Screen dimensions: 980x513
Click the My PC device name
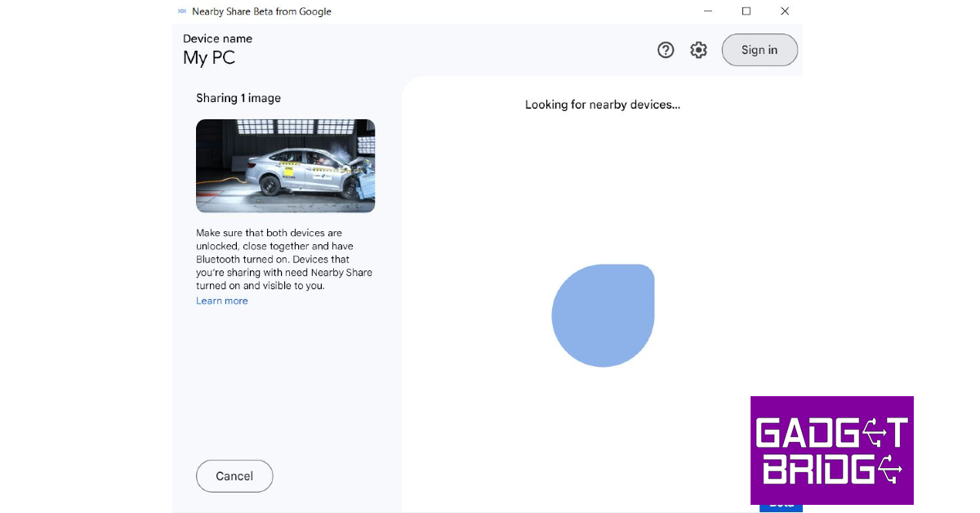click(209, 58)
